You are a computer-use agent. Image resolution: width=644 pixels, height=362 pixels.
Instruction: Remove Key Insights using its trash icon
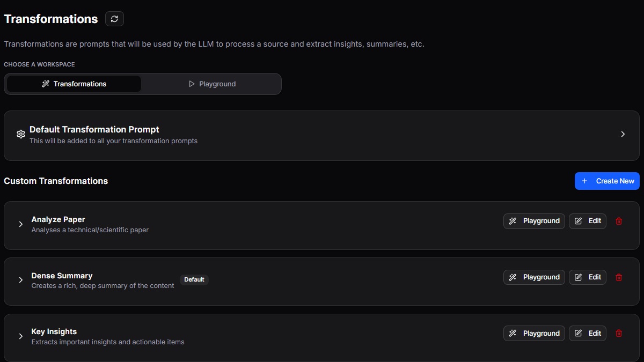(x=619, y=333)
